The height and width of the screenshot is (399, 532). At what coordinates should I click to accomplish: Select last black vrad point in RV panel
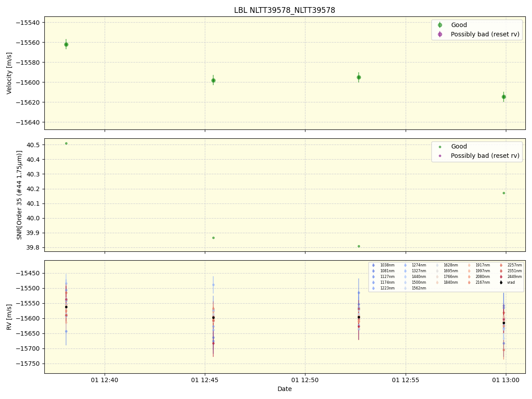click(504, 323)
